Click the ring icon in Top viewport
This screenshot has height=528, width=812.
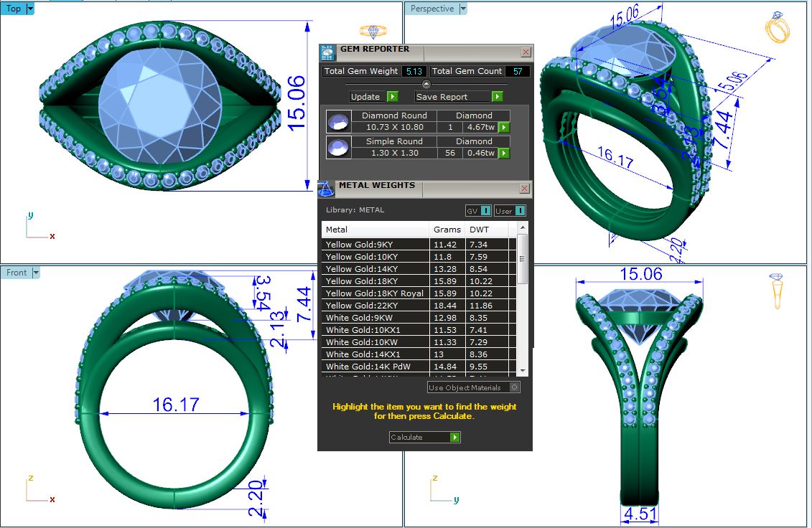point(373,32)
